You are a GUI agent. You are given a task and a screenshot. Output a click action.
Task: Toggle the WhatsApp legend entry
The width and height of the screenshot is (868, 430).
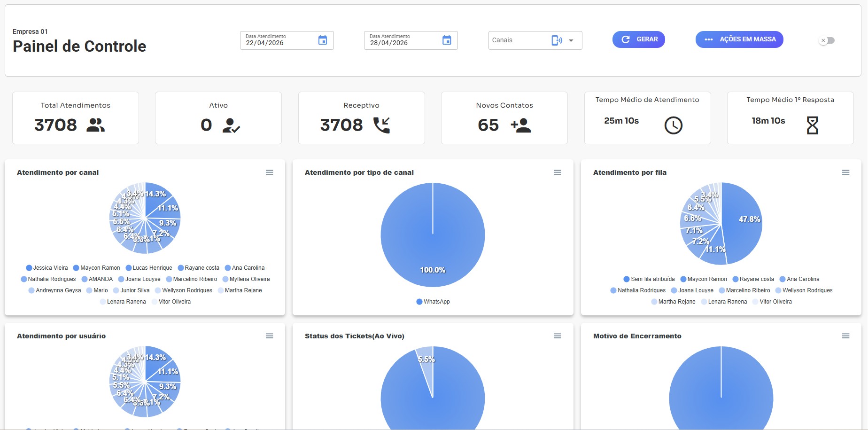tap(433, 302)
